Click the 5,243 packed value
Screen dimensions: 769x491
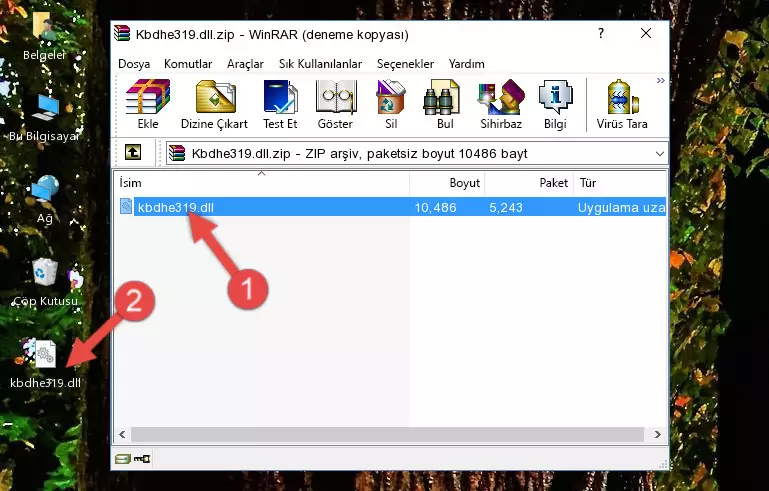point(506,207)
